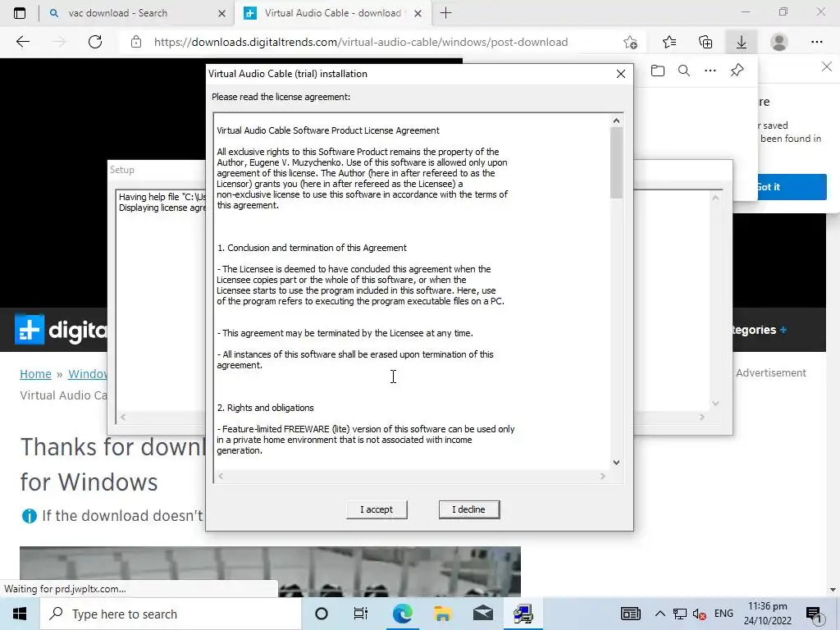Select the Virtual Audio Cable download tab
The height and width of the screenshot is (630, 840).
pos(331,13)
